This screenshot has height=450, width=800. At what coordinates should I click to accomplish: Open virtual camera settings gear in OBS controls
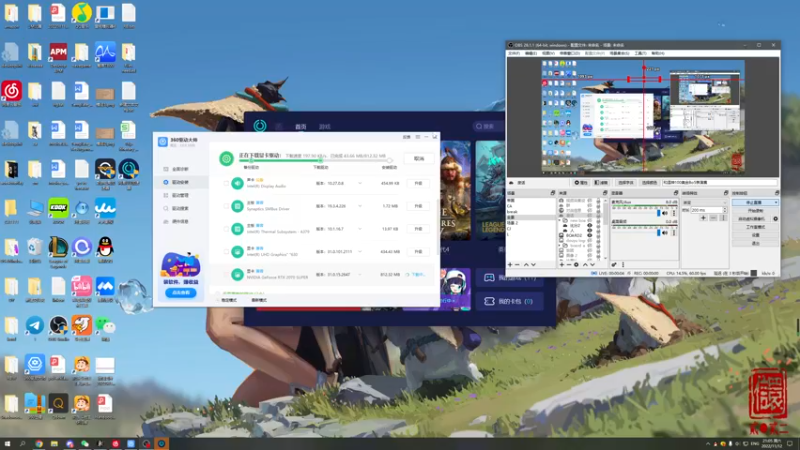click(776, 219)
